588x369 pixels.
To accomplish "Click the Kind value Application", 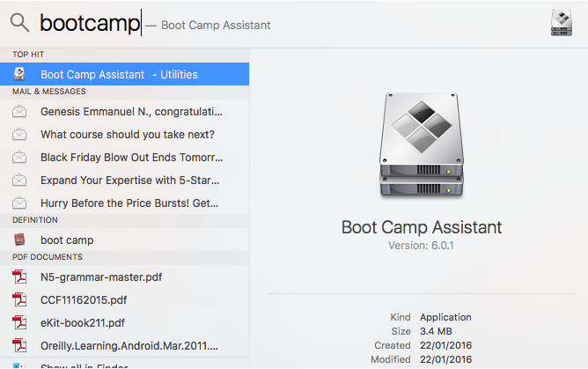I will point(445,317).
